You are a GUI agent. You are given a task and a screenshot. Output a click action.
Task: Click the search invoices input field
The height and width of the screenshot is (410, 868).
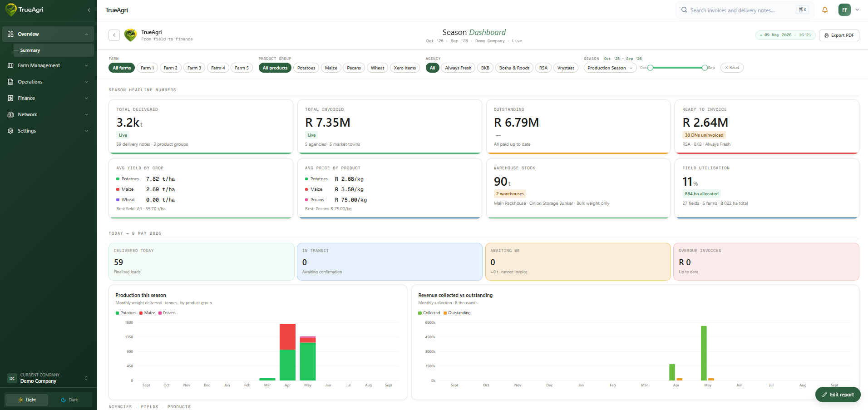(x=744, y=10)
